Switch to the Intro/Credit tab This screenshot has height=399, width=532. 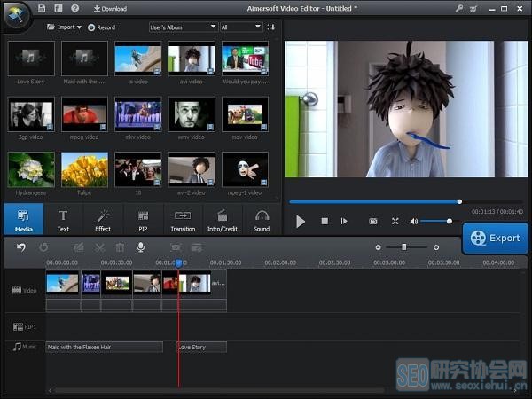point(223,220)
